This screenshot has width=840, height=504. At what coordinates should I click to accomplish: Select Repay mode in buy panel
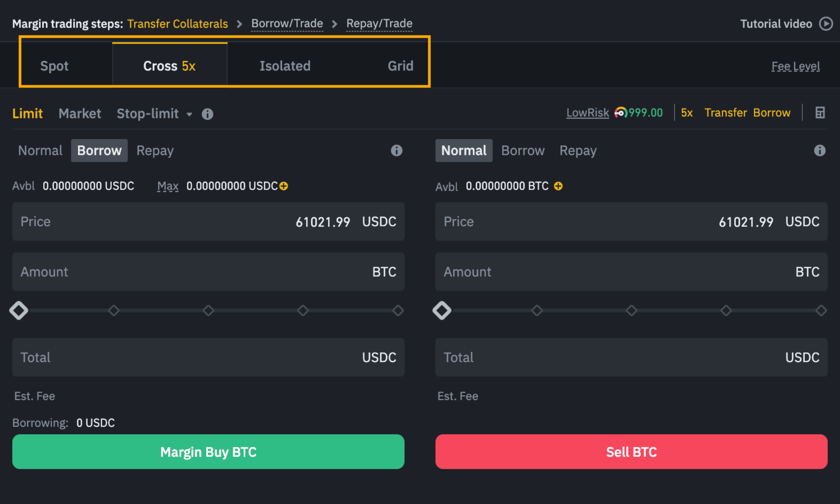(155, 150)
